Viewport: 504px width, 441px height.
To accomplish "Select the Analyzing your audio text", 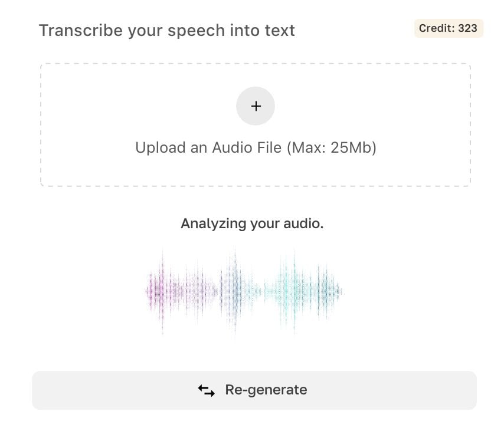I will [253, 223].
